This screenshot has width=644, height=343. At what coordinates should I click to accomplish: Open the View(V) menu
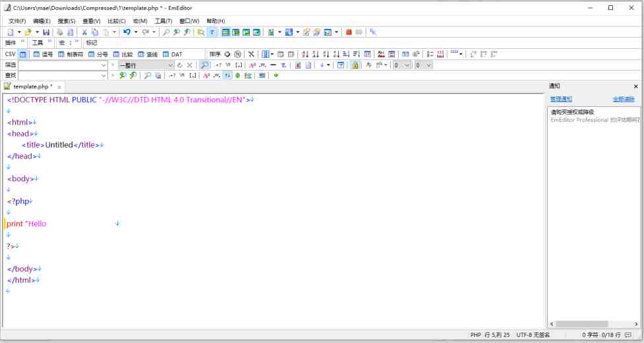(x=91, y=21)
